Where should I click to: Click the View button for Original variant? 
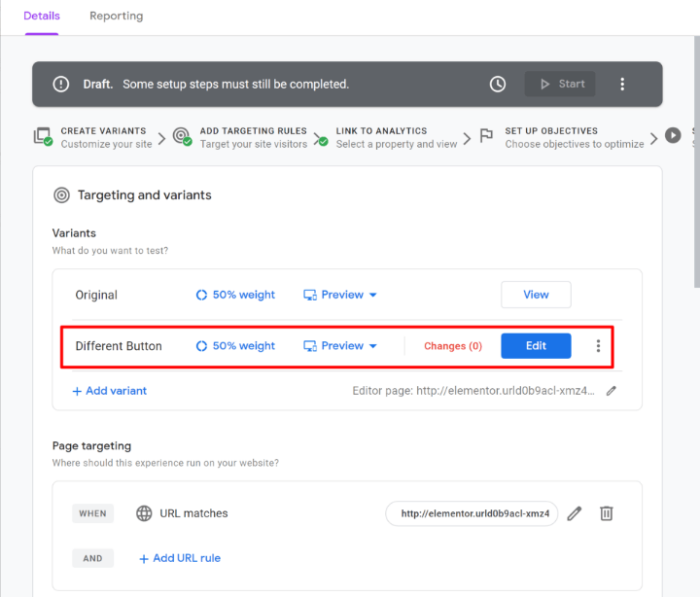click(536, 295)
